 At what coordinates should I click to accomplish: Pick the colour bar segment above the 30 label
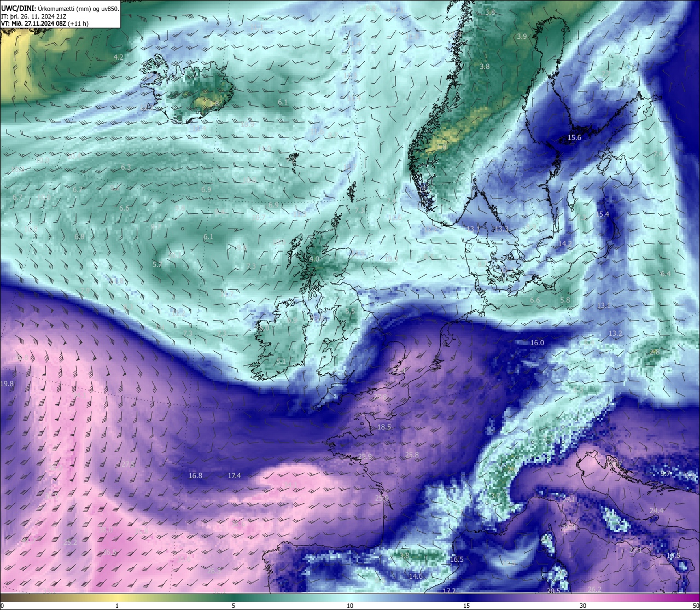(583, 597)
